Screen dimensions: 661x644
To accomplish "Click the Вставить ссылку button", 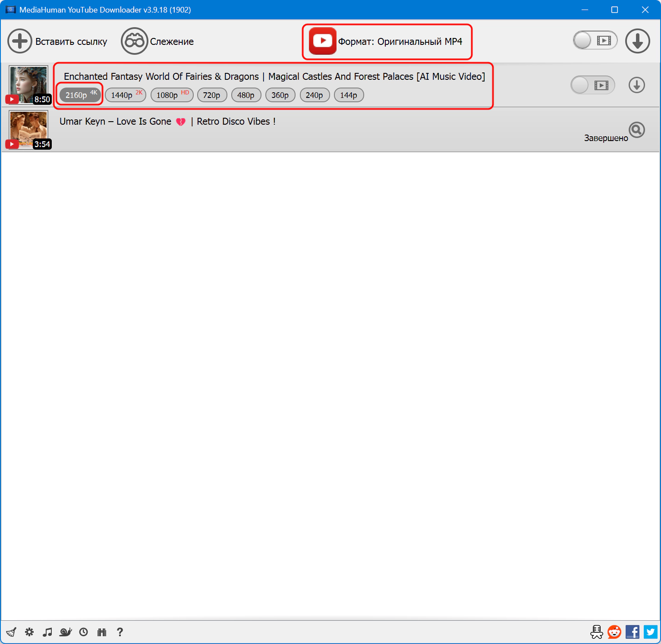I will [x=57, y=41].
